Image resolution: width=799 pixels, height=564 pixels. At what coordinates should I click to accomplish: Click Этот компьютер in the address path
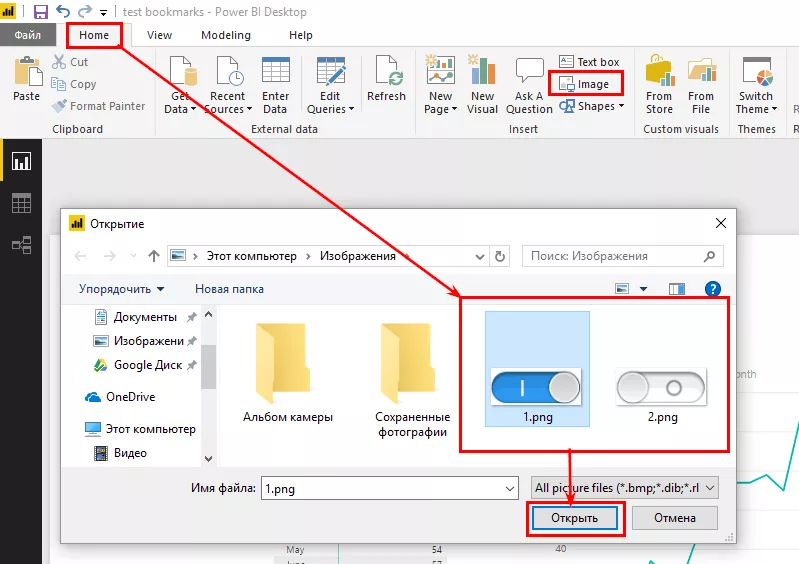[x=251, y=256]
